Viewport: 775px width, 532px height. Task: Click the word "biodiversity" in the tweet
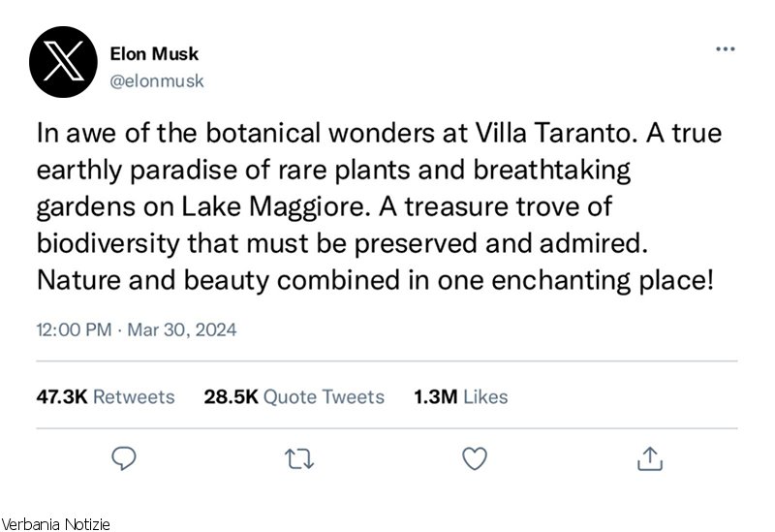[x=100, y=246]
